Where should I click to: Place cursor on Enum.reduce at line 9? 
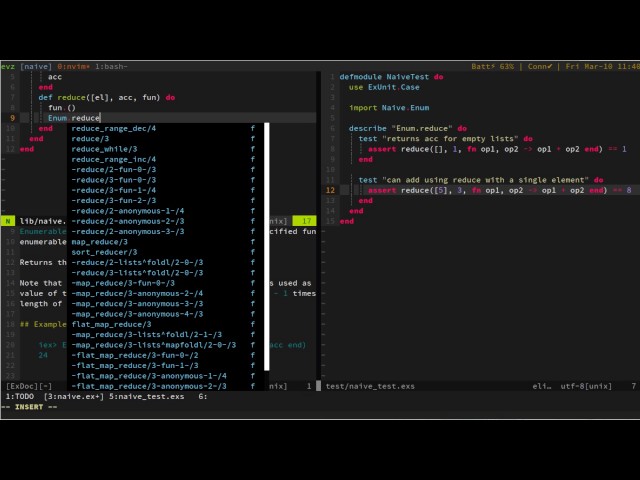click(x=74, y=118)
